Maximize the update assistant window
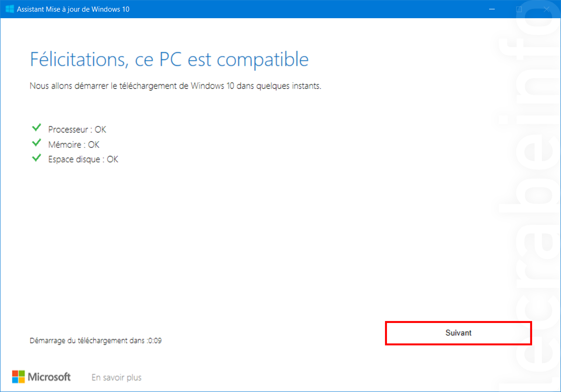The image size is (561, 392). coord(519,9)
